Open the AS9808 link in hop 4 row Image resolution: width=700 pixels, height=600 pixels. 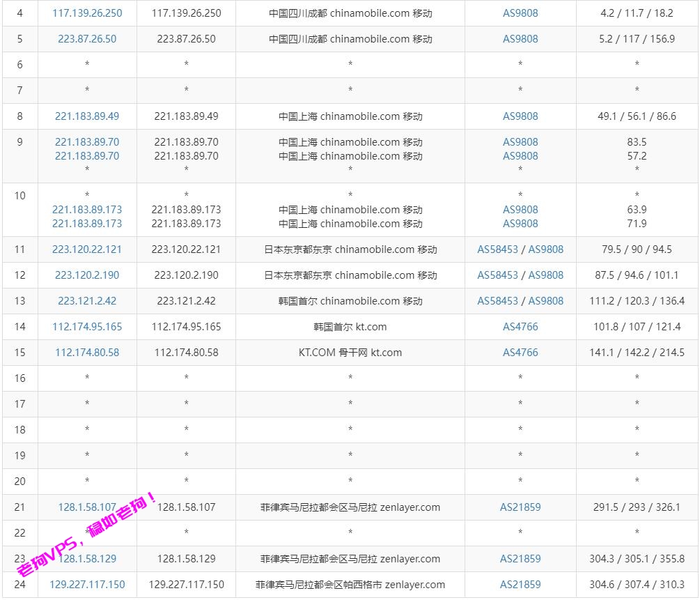click(520, 13)
